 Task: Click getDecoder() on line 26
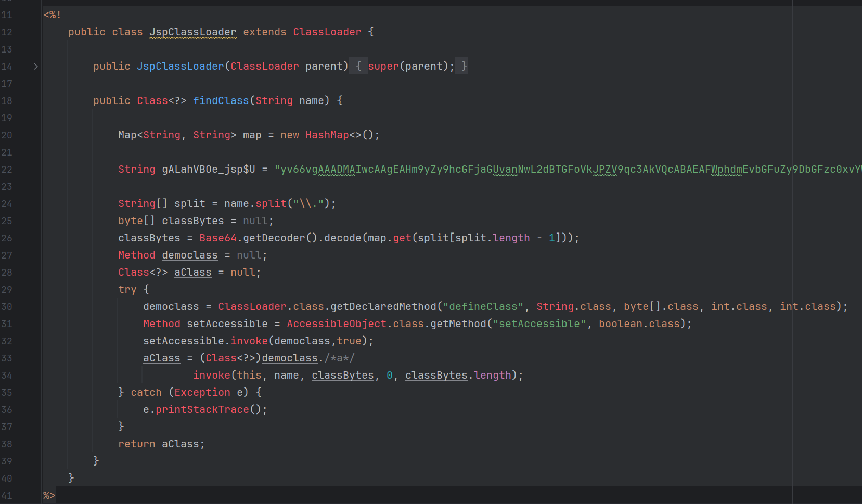[280, 238]
